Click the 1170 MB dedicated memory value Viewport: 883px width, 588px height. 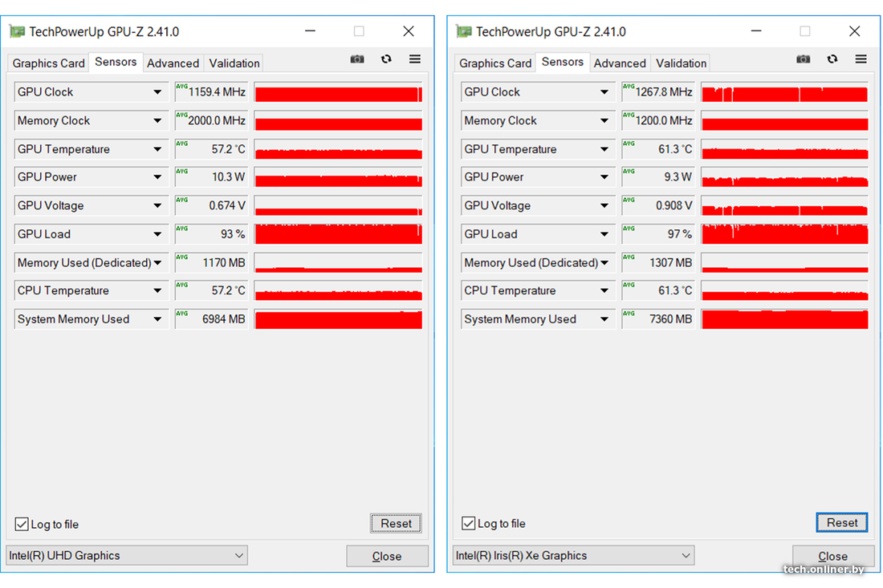point(212,263)
